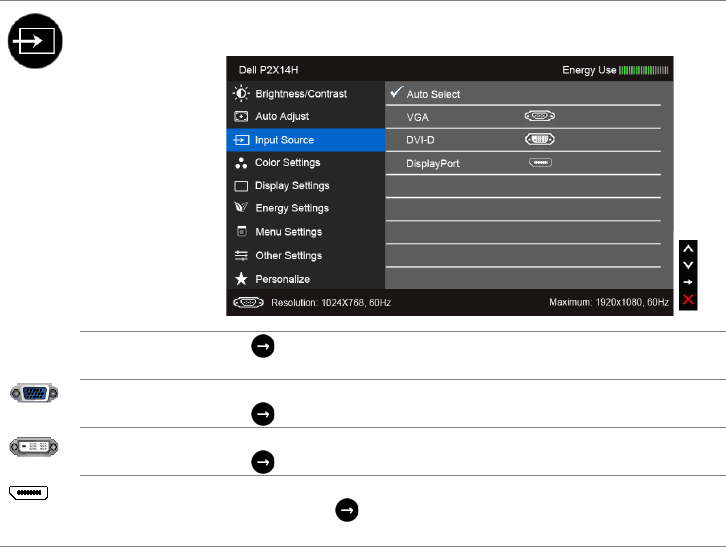This screenshot has width=726, height=547.
Task: Click the DVI-D connector icon in the OSD option list
Action: tap(539, 139)
